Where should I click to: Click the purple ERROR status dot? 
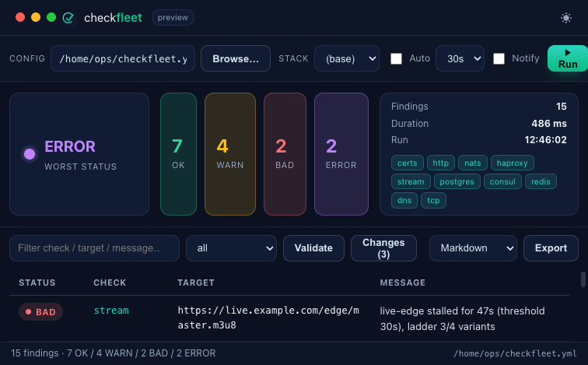pyautogui.click(x=30, y=154)
